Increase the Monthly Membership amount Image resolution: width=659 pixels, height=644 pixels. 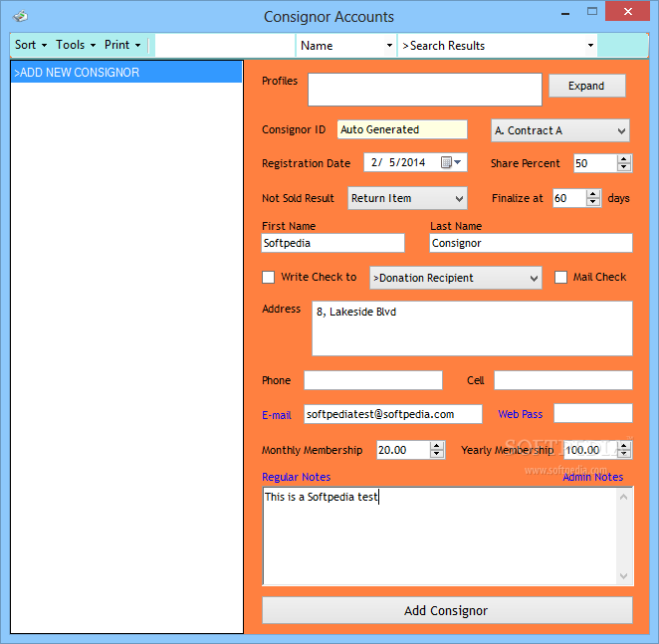coord(437,446)
